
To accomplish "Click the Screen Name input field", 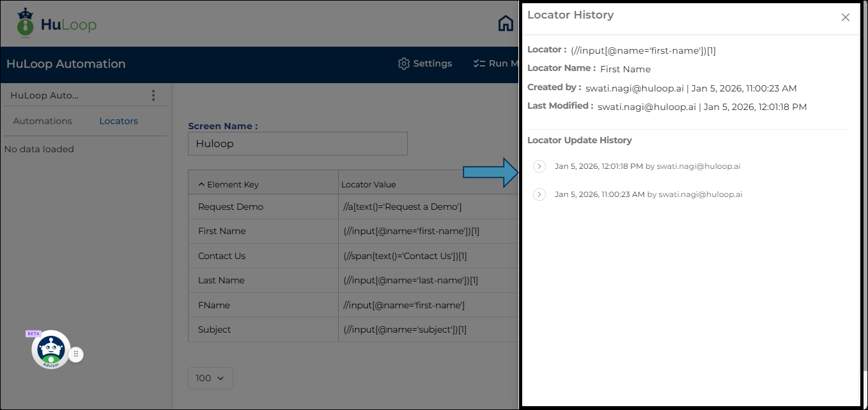I will (x=297, y=144).
